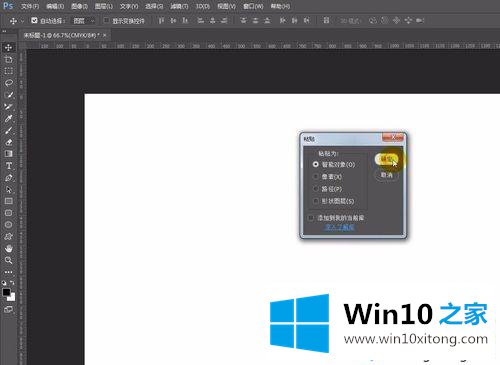Open the 3D(D) menu
Screen dimensions: 500x365
(x=203, y=6)
